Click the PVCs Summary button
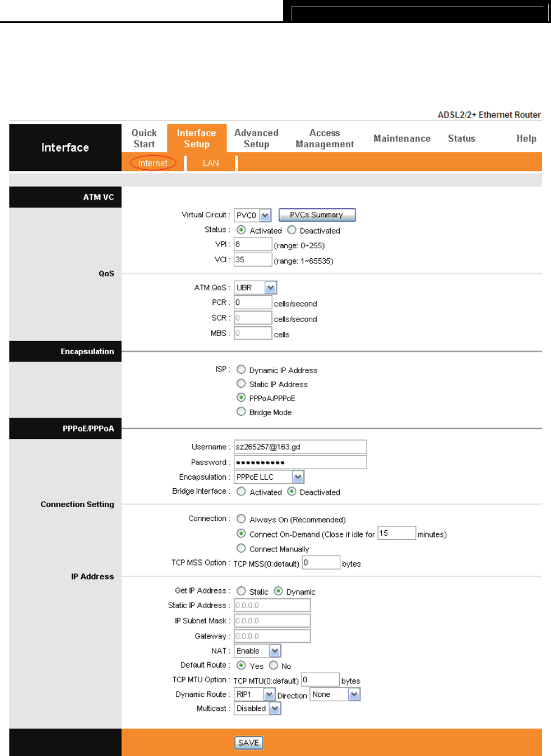The image size is (551, 756). tap(317, 215)
